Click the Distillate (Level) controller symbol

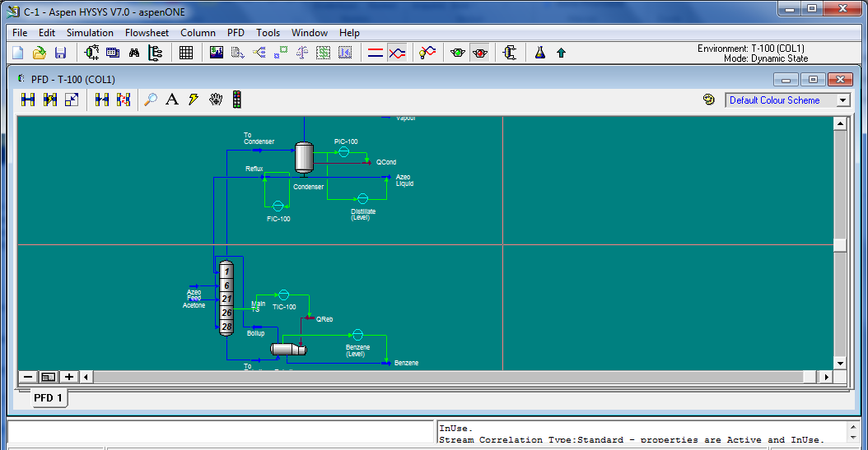(362, 199)
